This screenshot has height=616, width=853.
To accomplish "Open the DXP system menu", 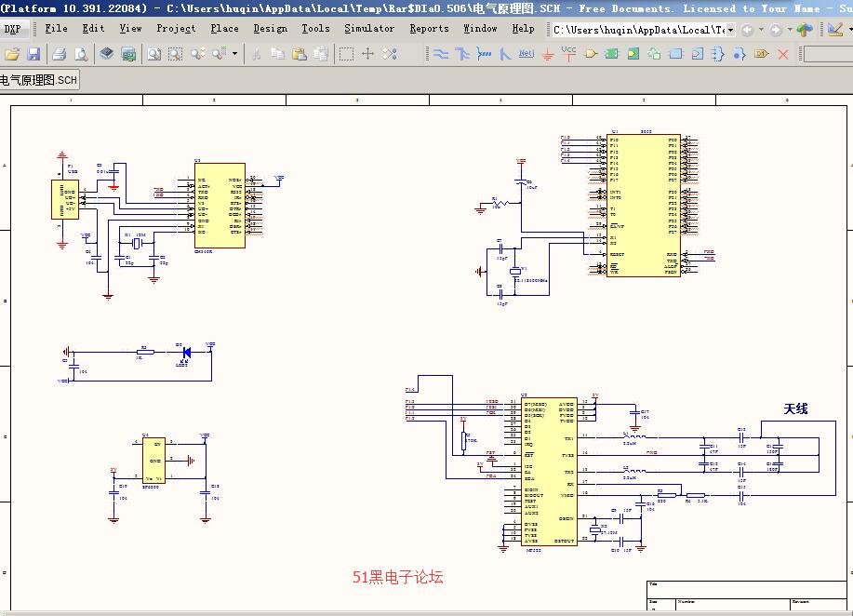I will (x=14, y=29).
